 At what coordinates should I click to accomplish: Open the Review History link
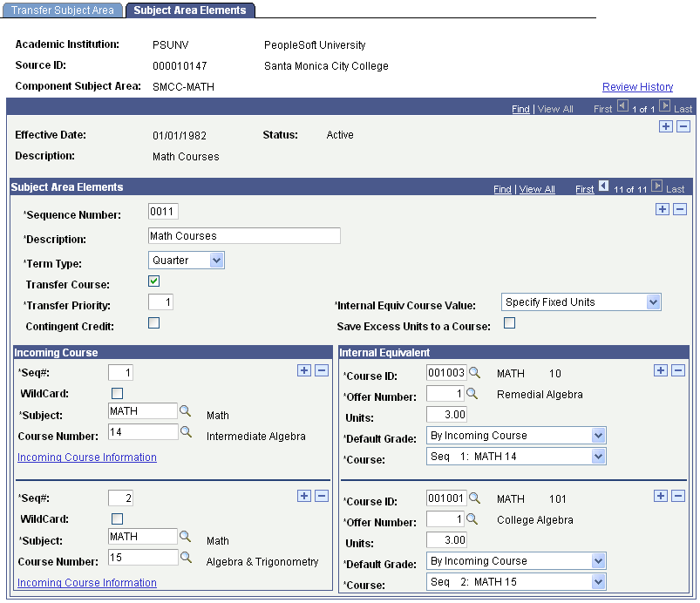click(637, 87)
